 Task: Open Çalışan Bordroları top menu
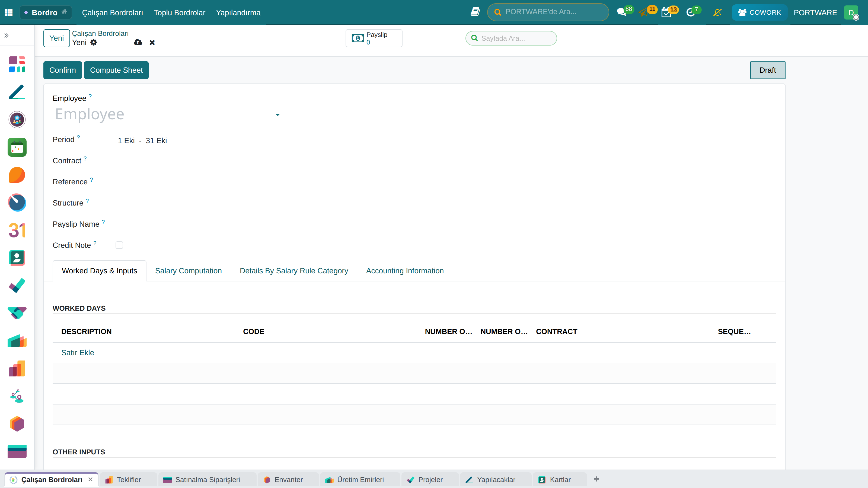tap(113, 12)
